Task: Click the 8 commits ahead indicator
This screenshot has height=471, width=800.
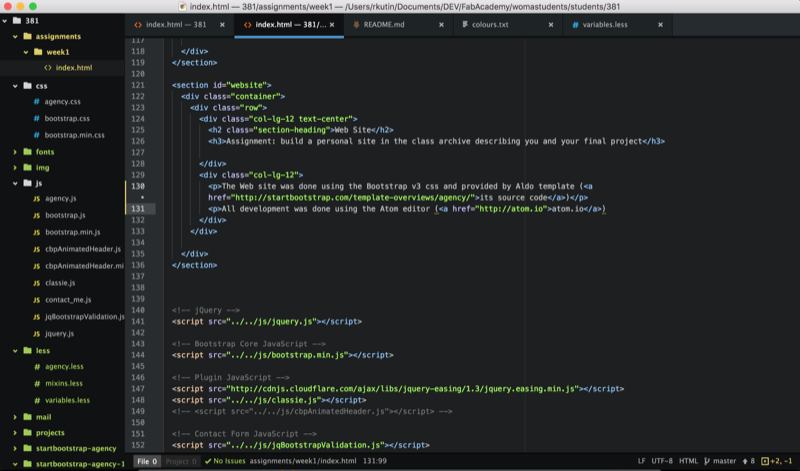Action: [x=748, y=461]
